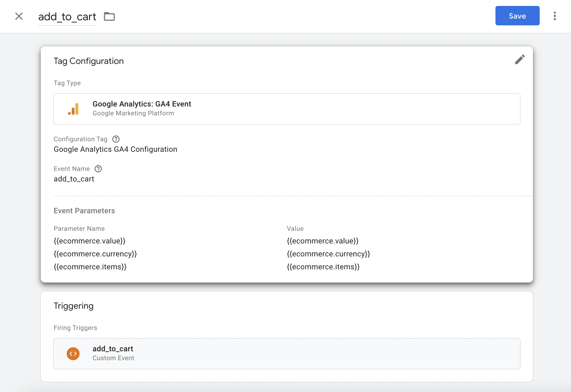
Task: Click the Triggering section heading
Action: coord(74,306)
